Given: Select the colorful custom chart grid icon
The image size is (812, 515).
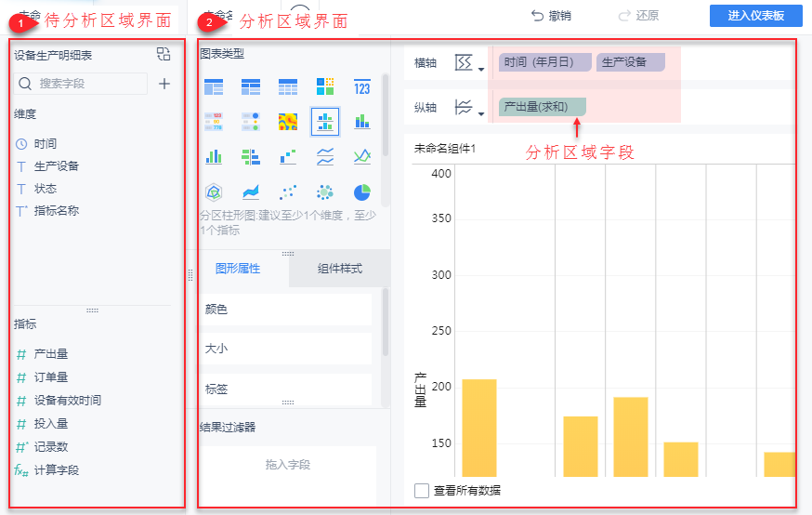Looking at the screenshot, I should [x=325, y=86].
